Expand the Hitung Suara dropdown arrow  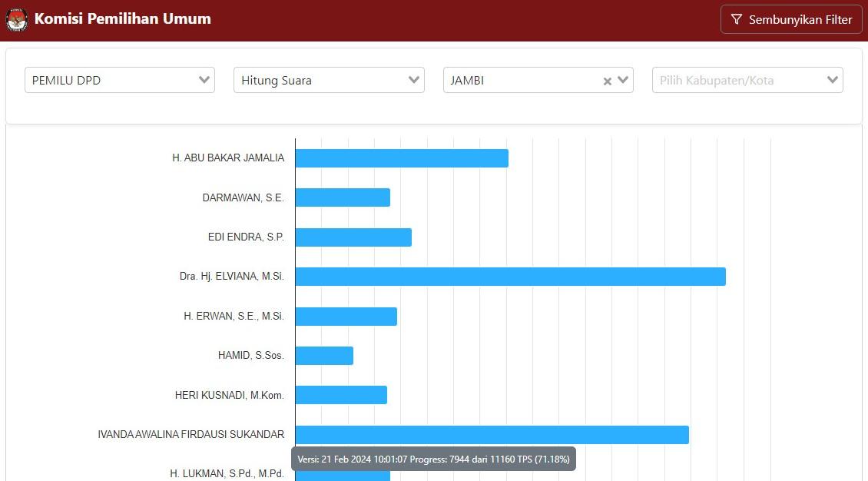414,80
